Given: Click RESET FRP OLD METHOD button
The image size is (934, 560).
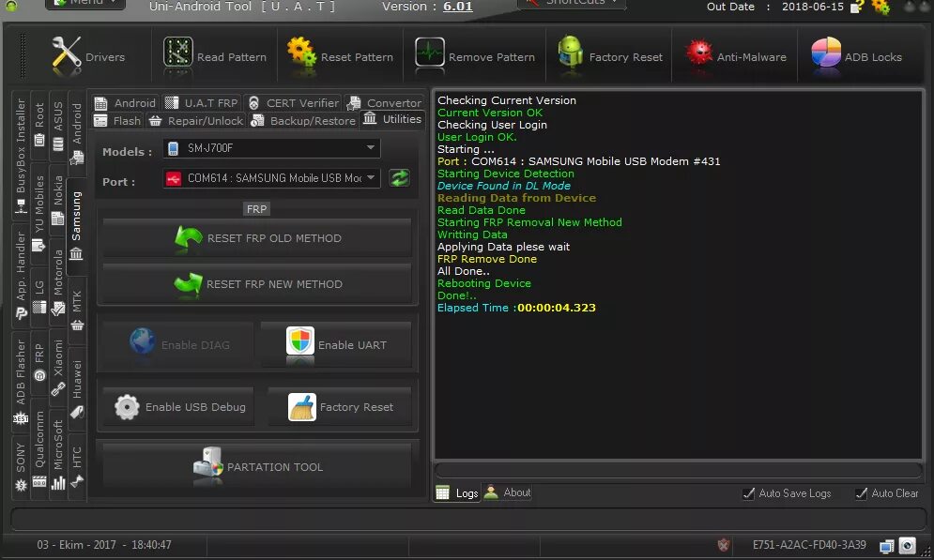Looking at the screenshot, I should click(x=257, y=238).
